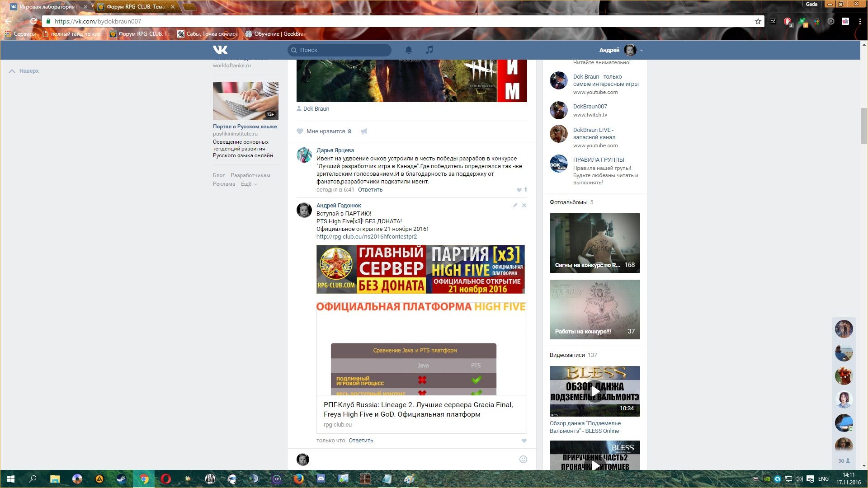Open the Windows Start menu
868x488 pixels.
(11, 479)
